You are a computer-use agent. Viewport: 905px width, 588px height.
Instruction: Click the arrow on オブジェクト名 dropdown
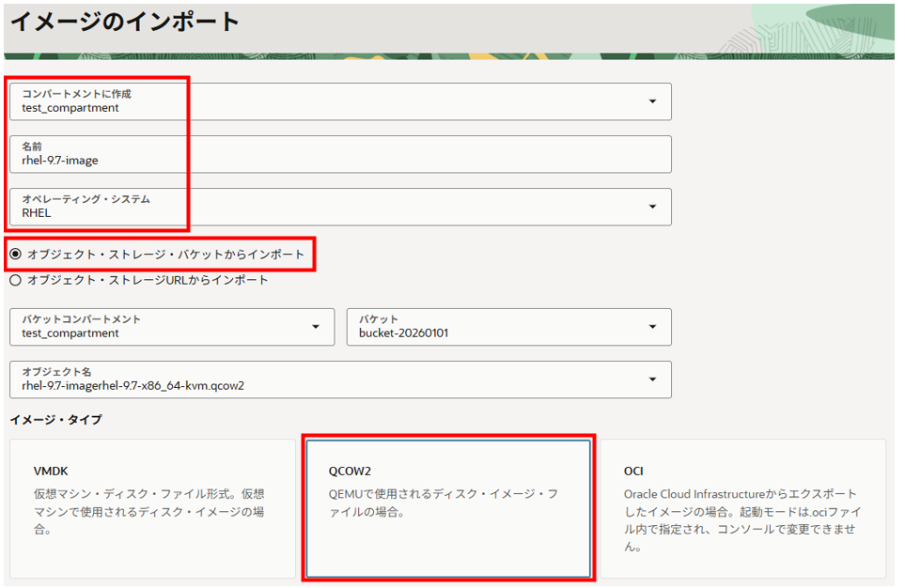click(652, 379)
